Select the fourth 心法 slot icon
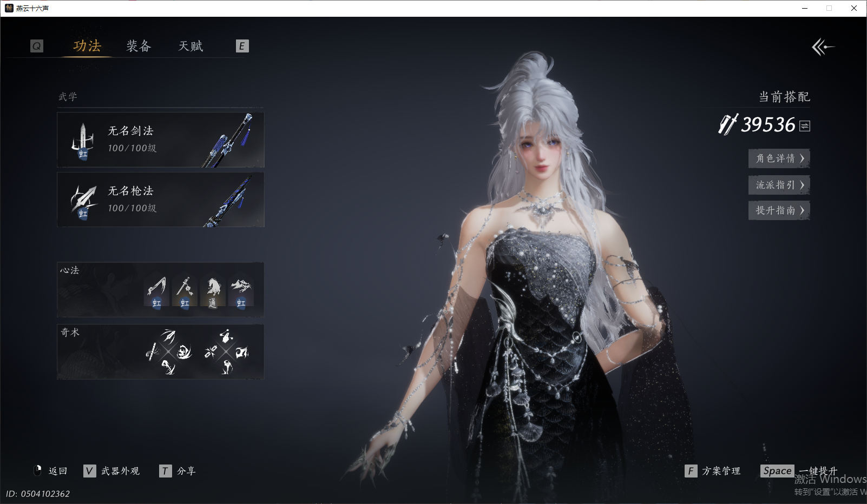 pyautogui.click(x=241, y=291)
